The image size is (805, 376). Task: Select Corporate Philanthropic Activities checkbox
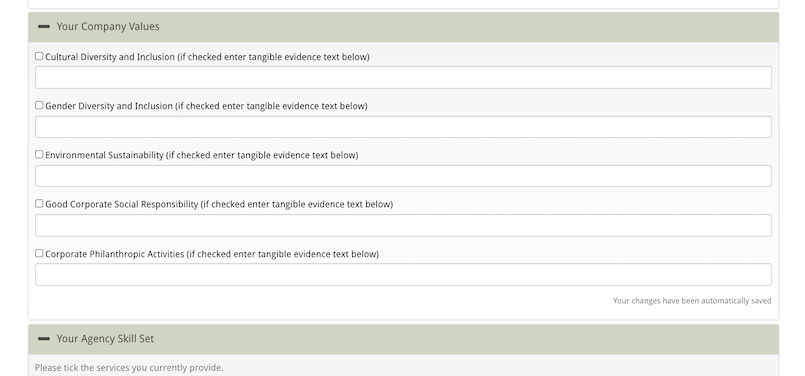tap(39, 253)
